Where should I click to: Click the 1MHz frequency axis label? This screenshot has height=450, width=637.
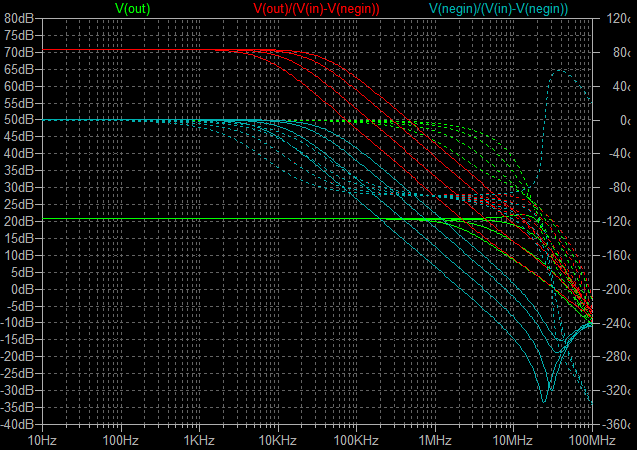(434, 439)
